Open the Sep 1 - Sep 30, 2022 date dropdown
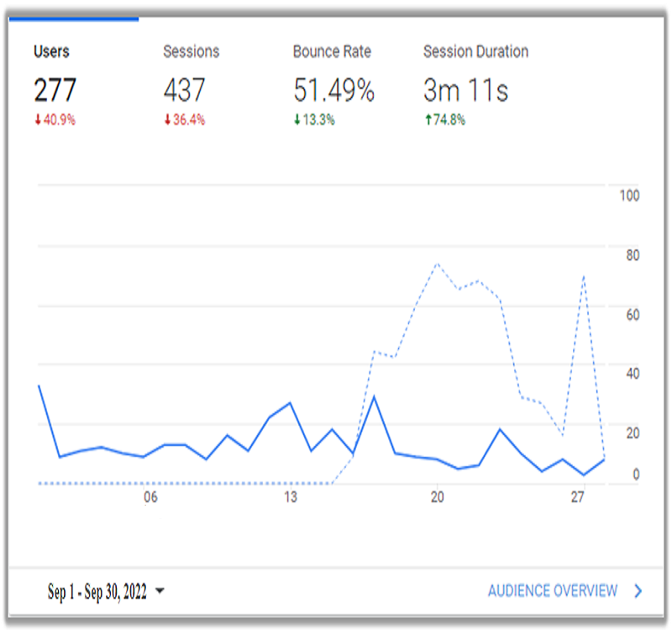The height and width of the screenshot is (630, 672). pos(97,592)
